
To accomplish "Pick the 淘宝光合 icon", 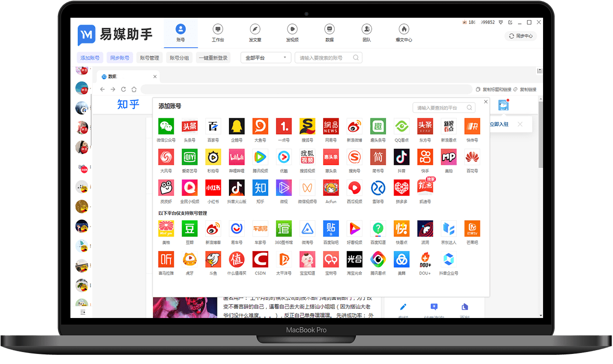I will tap(354, 259).
